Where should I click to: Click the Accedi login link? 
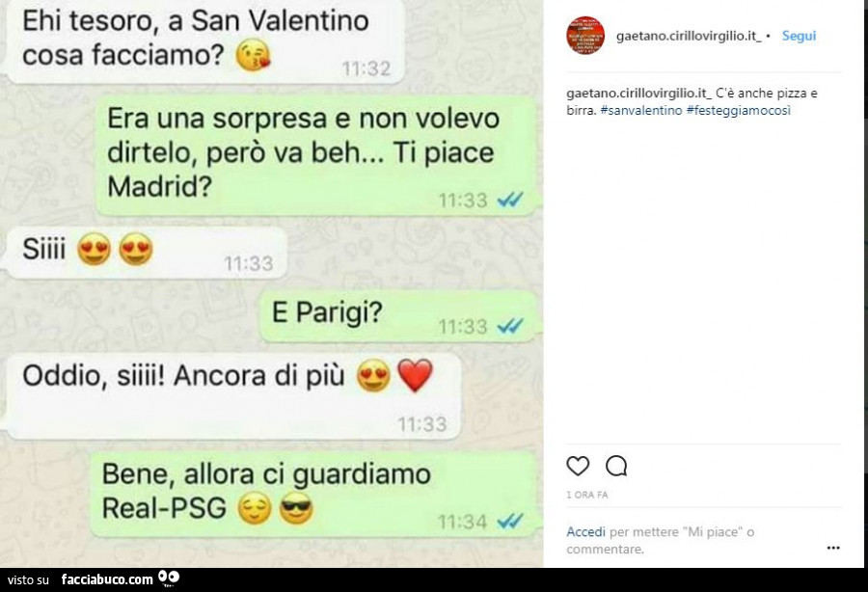(x=585, y=531)
